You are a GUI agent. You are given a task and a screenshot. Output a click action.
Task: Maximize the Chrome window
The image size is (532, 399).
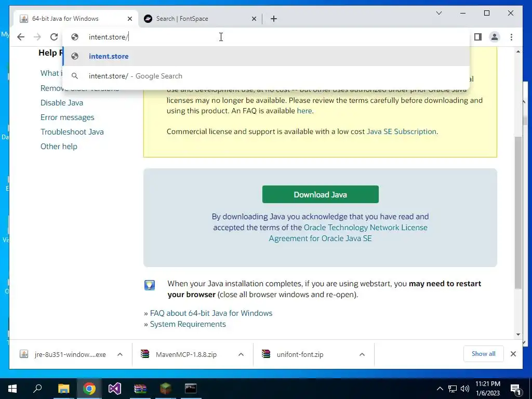pos(486,13)
